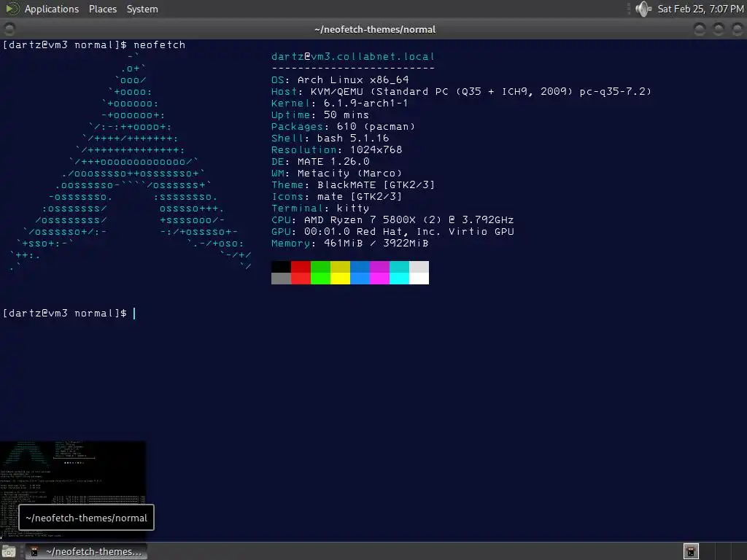Click the 'Resolution: 1024x768' line

tap(336, 150)
